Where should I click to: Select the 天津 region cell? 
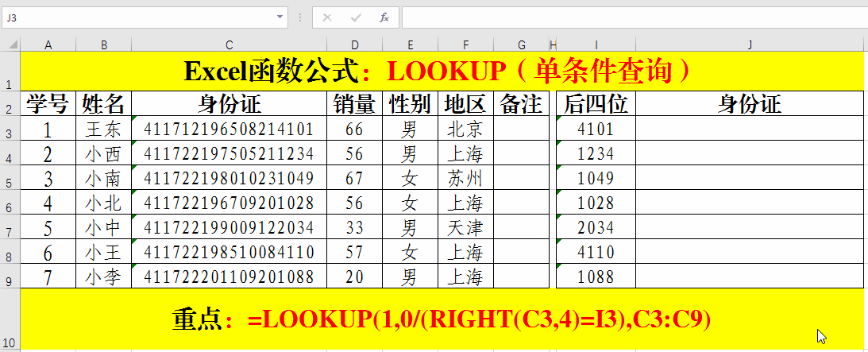tap(465, 227)
